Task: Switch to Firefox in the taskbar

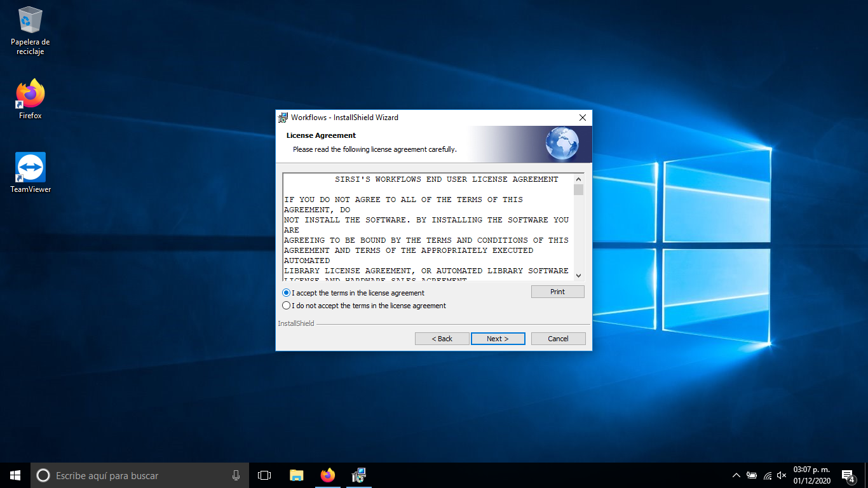Action: (327, 475)
